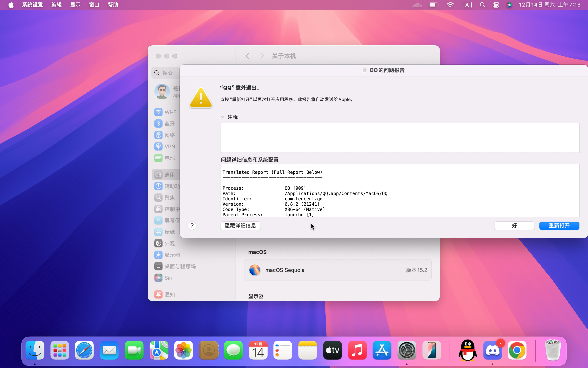Collapse the 注释 disclosure chevron

[222, 117]
